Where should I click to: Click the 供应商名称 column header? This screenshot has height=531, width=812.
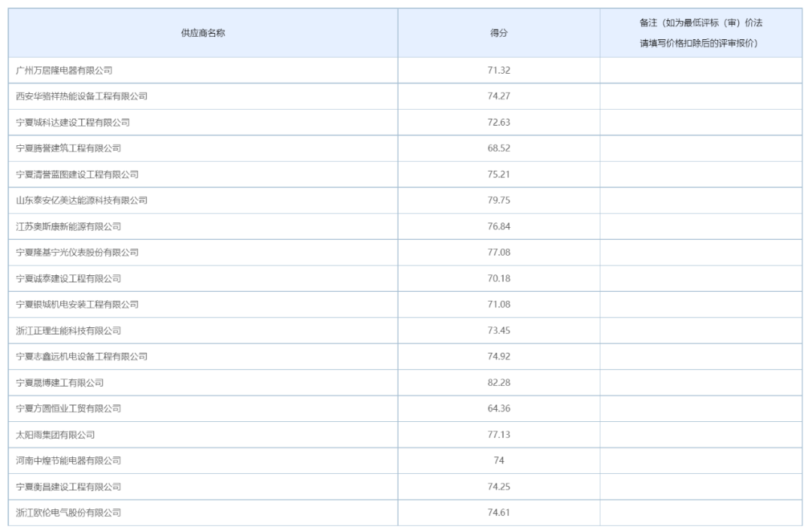pyautogui.click(x=203, y=32)
